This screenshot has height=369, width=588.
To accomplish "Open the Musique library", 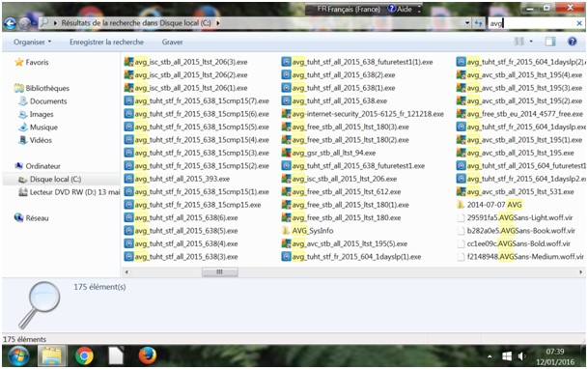I will coord(39,128).
